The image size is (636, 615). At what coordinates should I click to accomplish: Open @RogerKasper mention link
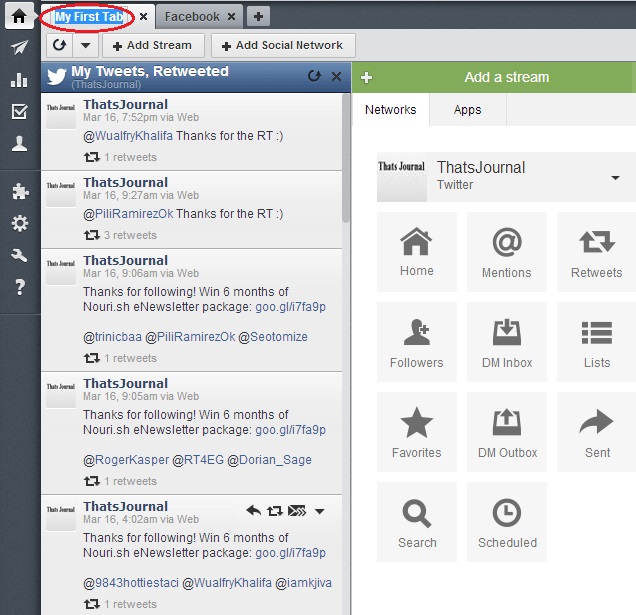126,460
